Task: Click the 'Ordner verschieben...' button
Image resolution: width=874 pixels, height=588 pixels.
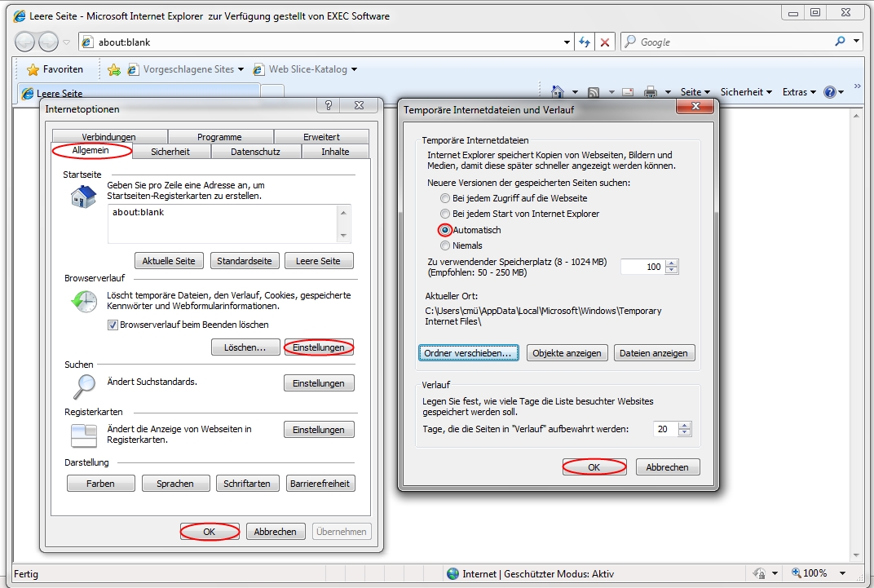Action: [468, 353]
